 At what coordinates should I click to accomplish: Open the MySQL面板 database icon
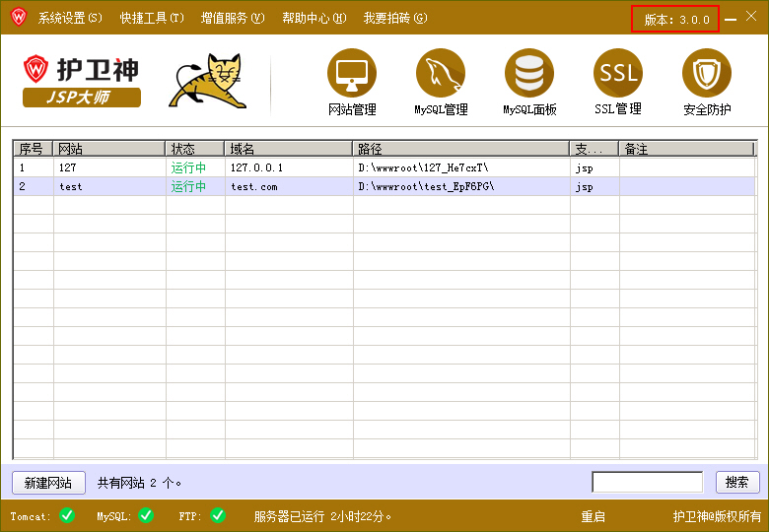[529, 73]
